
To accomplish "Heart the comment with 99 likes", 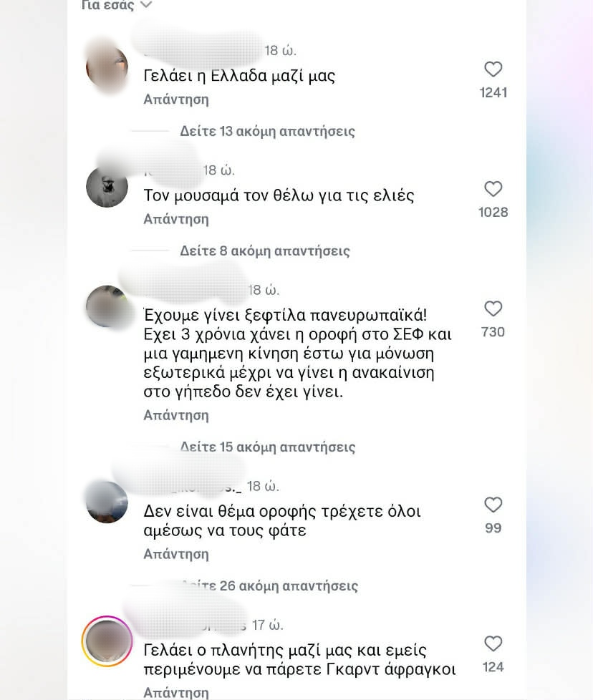I will tap(493, 505).
